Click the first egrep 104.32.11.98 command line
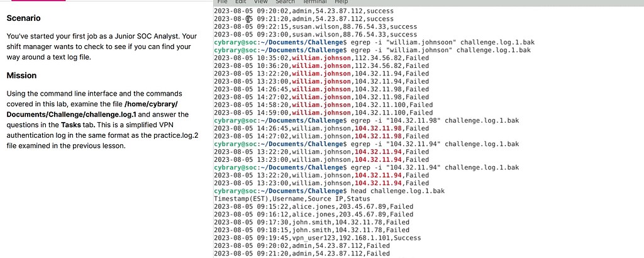Screen dimensions: 644x258 (367, 120)
